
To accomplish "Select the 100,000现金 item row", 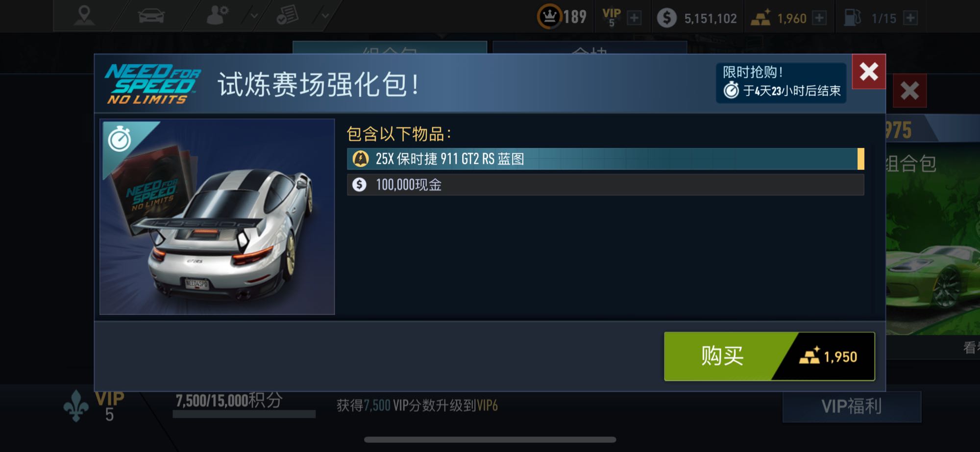I will pyautogui.click(x=605, y=185).
